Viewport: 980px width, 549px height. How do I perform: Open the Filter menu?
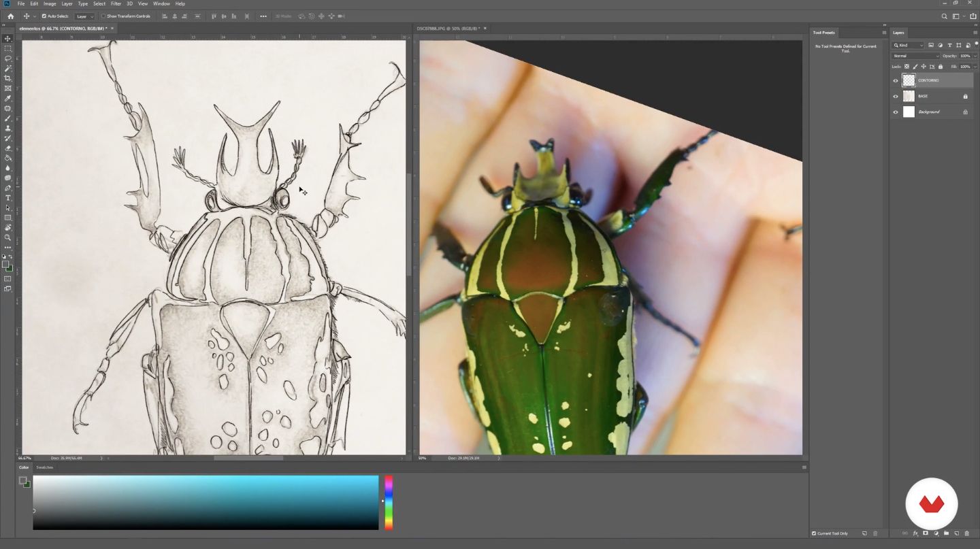pos(116,3)
